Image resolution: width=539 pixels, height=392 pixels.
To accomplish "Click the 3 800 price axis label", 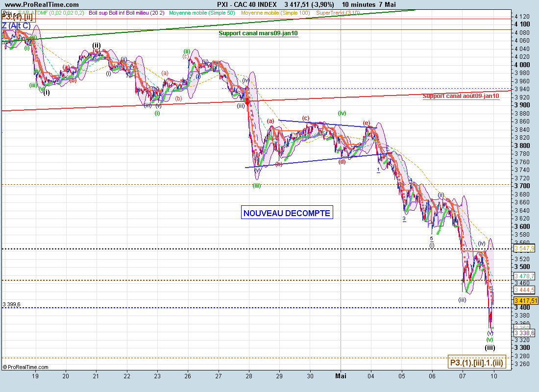I will 522,146.
